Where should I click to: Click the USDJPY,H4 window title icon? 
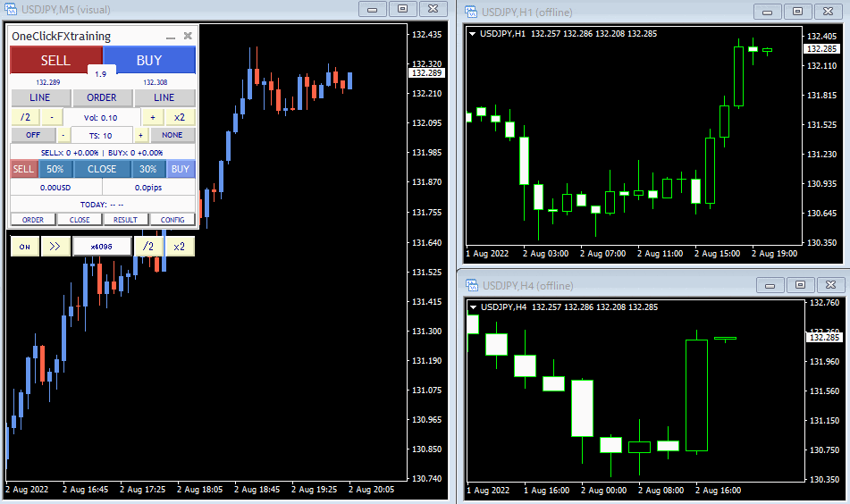point(471,285)
